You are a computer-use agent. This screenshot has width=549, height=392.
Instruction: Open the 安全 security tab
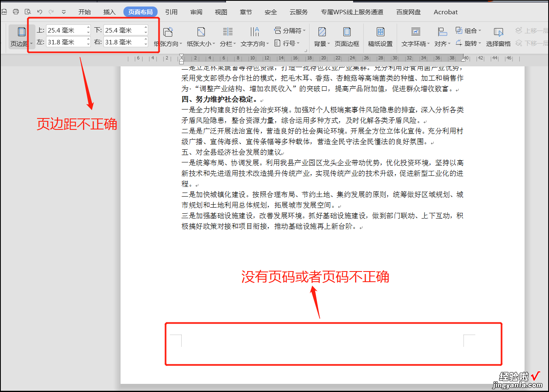[x=271, y=12]
